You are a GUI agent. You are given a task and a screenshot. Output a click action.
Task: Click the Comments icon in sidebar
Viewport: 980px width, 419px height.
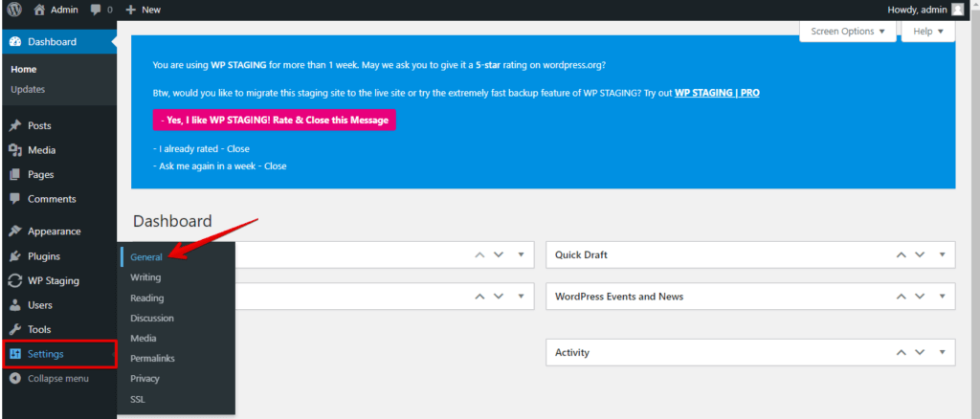16,199
